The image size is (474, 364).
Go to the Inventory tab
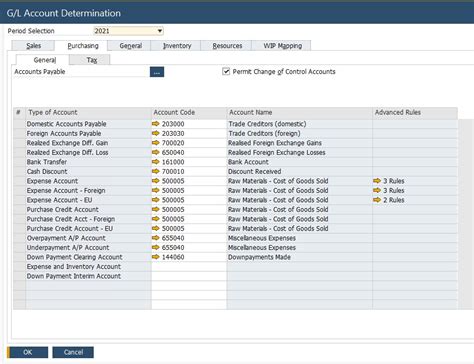point(177,46)
